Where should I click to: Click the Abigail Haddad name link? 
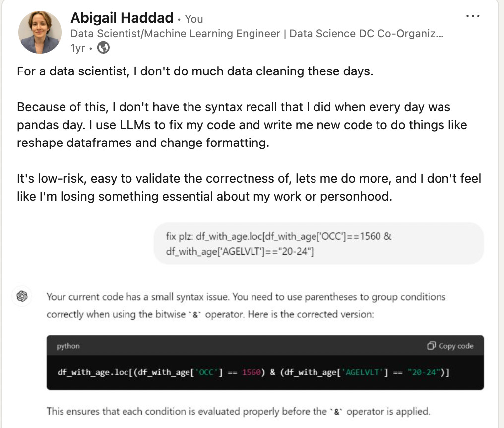click(122, 18)
